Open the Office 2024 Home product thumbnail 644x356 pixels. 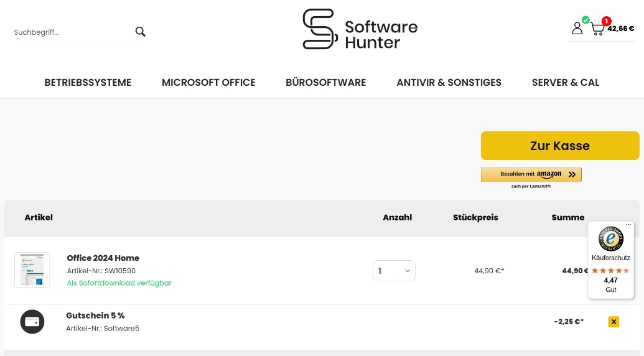pyautogui.click(x=32, y=269)
